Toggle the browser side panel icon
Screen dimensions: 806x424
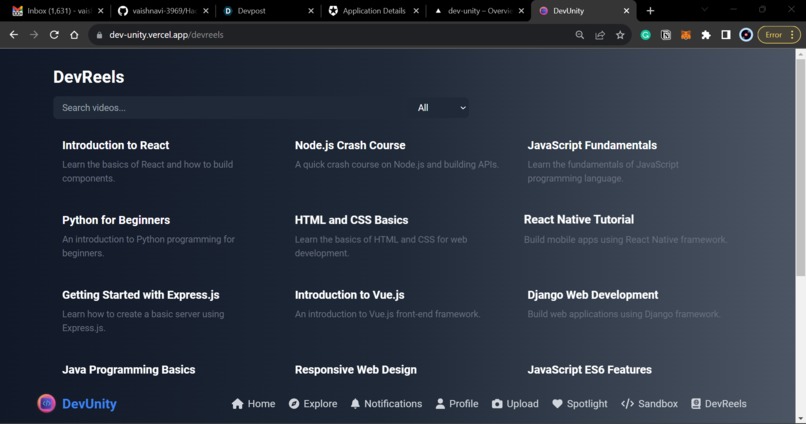726,35
